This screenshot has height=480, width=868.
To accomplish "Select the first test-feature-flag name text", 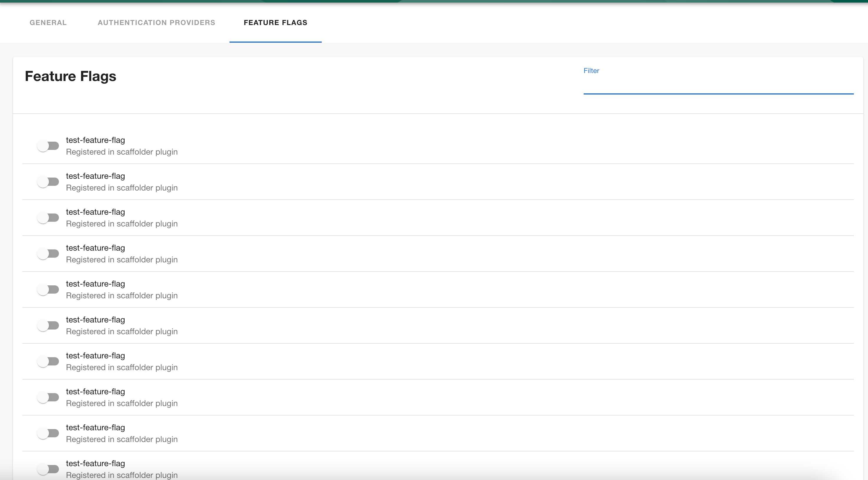I will coord(95,140).
